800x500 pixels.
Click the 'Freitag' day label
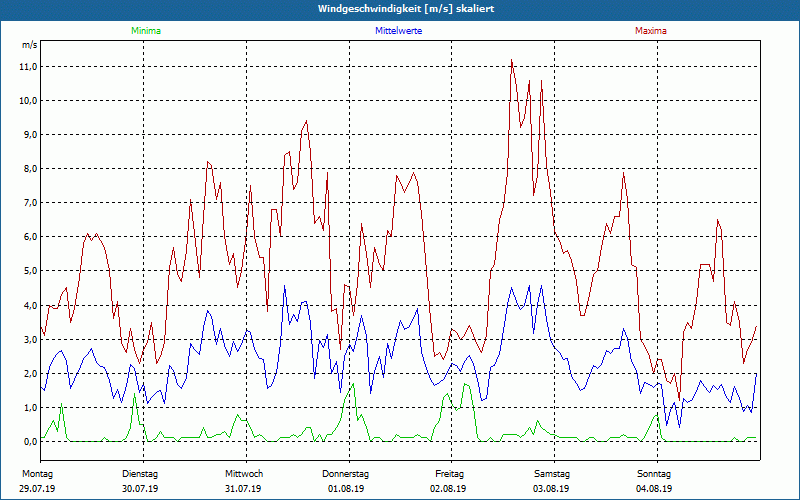click(449, 474)
